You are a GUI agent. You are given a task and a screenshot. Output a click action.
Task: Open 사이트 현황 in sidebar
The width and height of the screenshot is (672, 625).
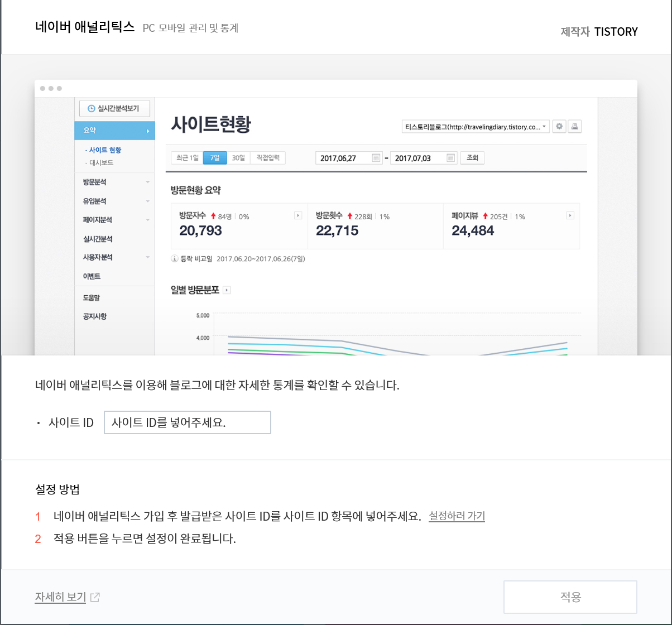(105, 150)
